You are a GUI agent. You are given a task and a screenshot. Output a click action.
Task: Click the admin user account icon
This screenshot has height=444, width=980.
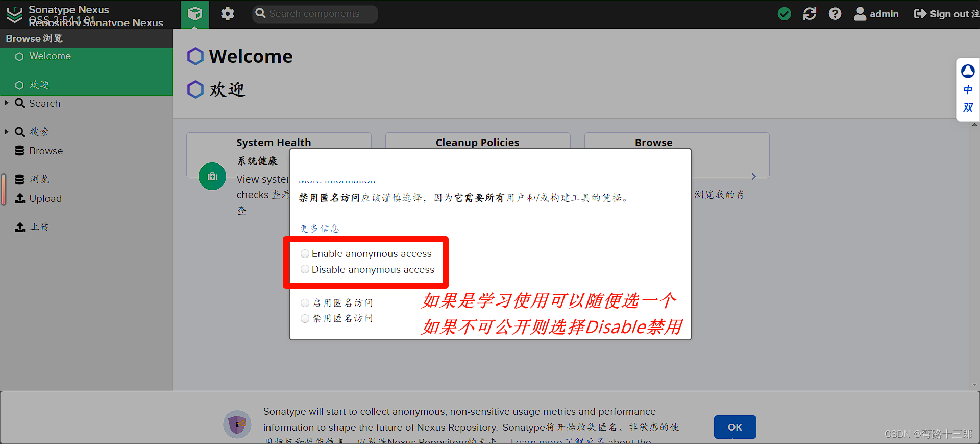click(x=860, y=14)
